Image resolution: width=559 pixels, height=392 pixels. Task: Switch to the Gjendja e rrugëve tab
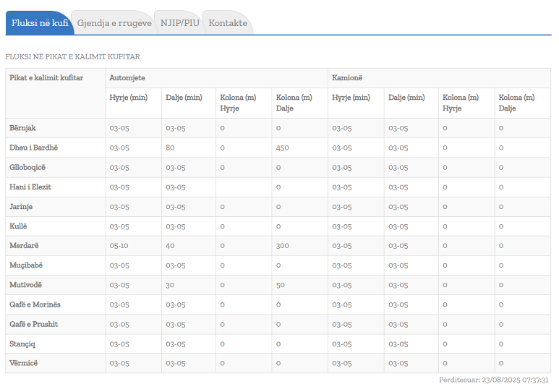coord(114,23)
